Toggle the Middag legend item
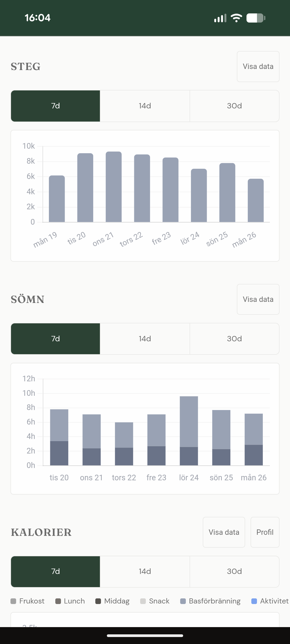This screenshot has height=644, width=290. 113,601
